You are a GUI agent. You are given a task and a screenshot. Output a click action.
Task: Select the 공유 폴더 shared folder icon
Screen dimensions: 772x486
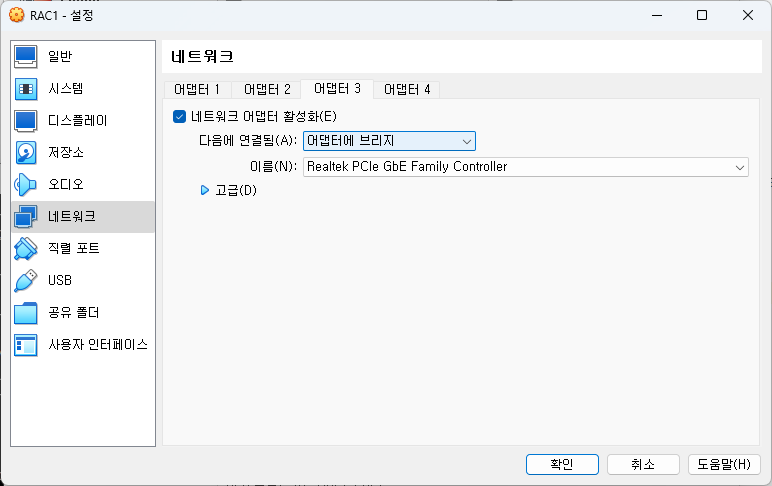pyautogui.click(x=26, y=313)
